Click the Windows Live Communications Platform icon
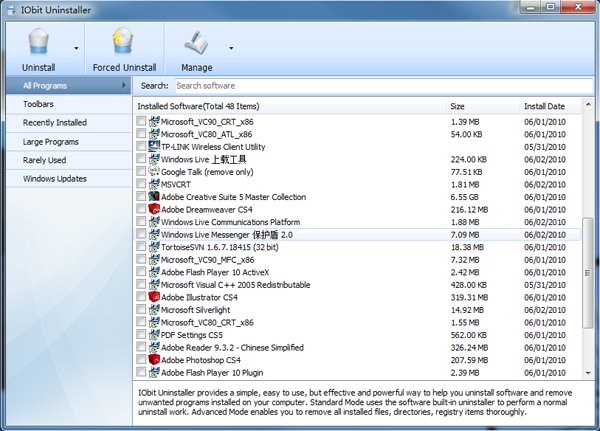Screen dimensions: 600x431 tap(154, 222)
